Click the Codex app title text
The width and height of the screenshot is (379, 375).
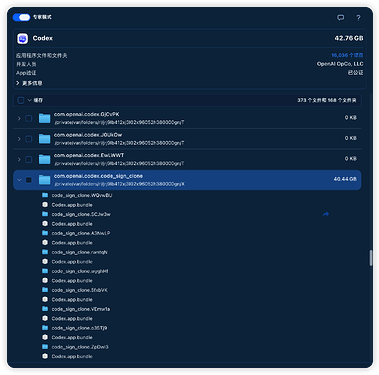click(x=43, y=38)
